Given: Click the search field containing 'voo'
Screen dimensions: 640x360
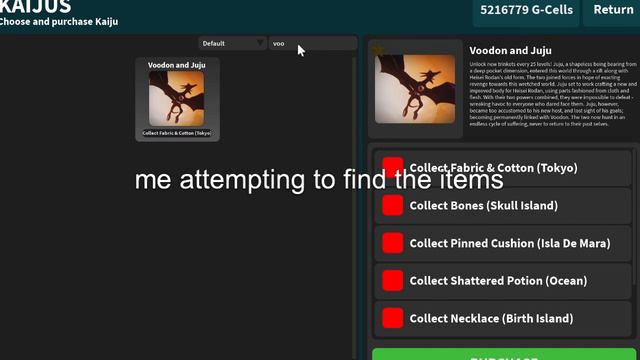Looking at the screenshot, I should tap(313, 43).
